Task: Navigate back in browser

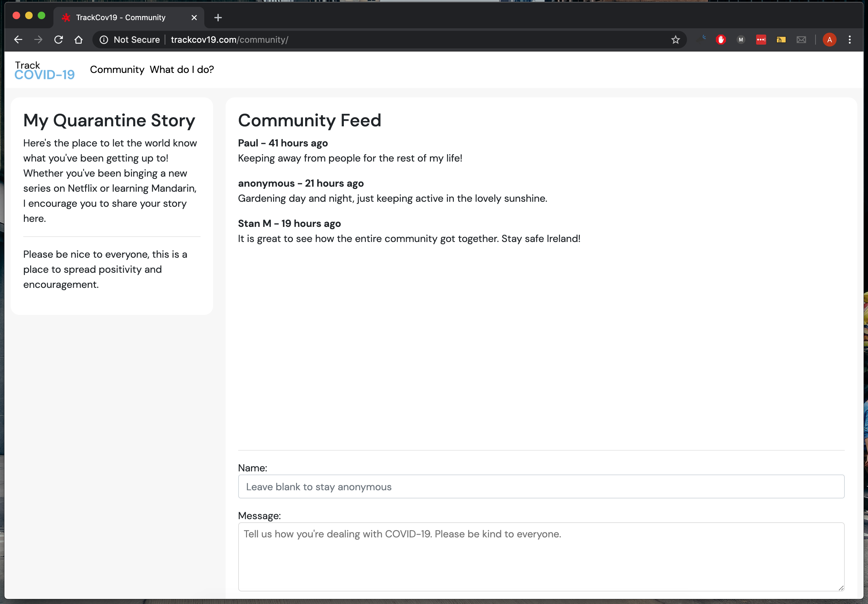Action: [x=18, y=40]
